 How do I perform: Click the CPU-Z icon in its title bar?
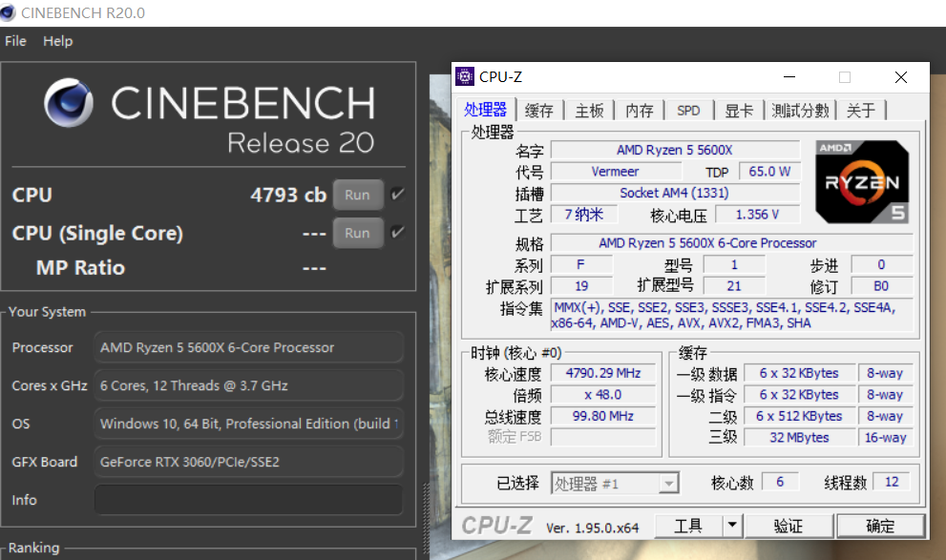[465, 77]
